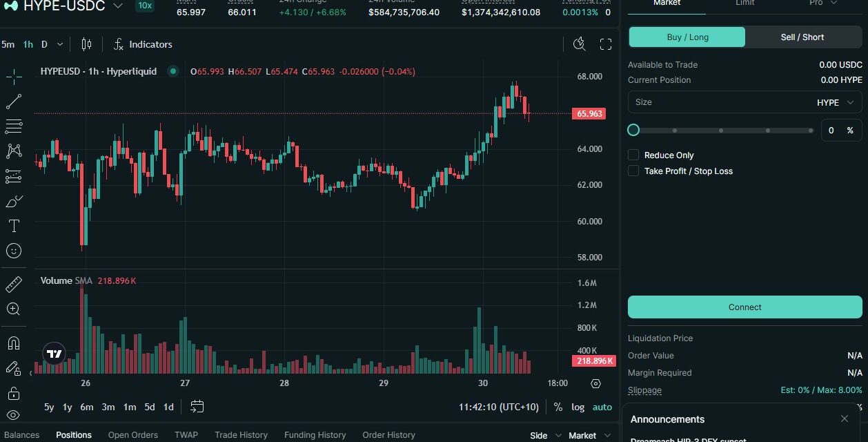This screenshot has height=442, width=868.
Task: Expand the HYPE-USDC pair selector
Action: 119,6
